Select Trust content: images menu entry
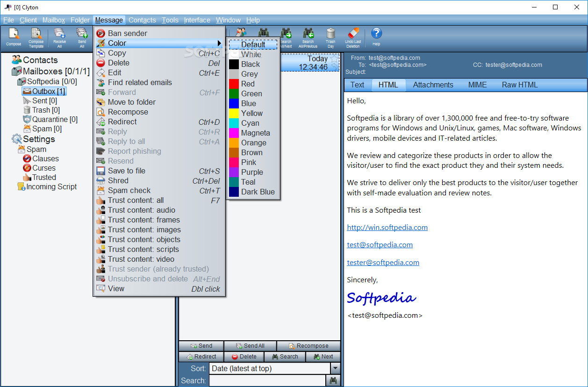The image size is (588, 387). pos(159,229)
